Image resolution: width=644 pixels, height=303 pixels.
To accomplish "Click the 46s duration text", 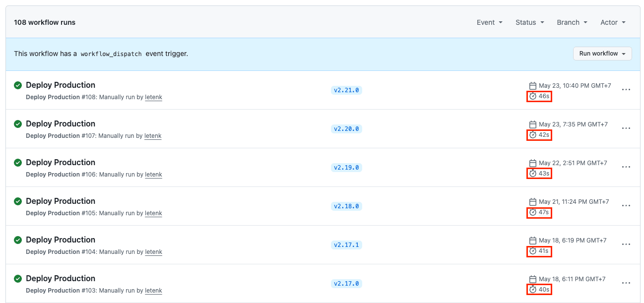I will [x=544, y=96].
